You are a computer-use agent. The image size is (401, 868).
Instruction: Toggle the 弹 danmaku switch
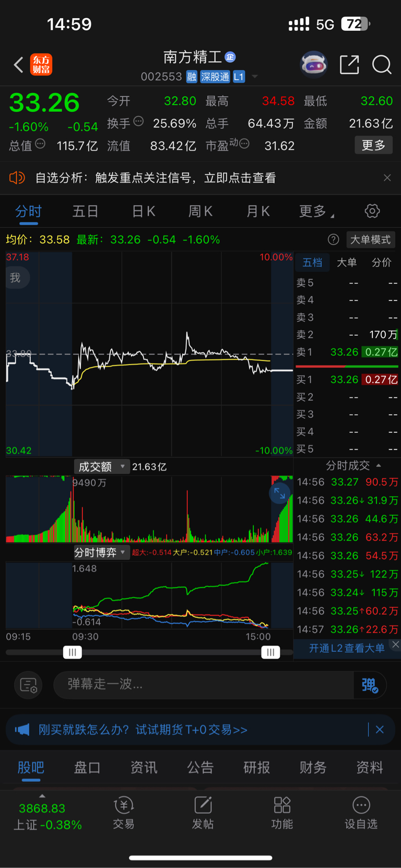click(x=370, y=685)
